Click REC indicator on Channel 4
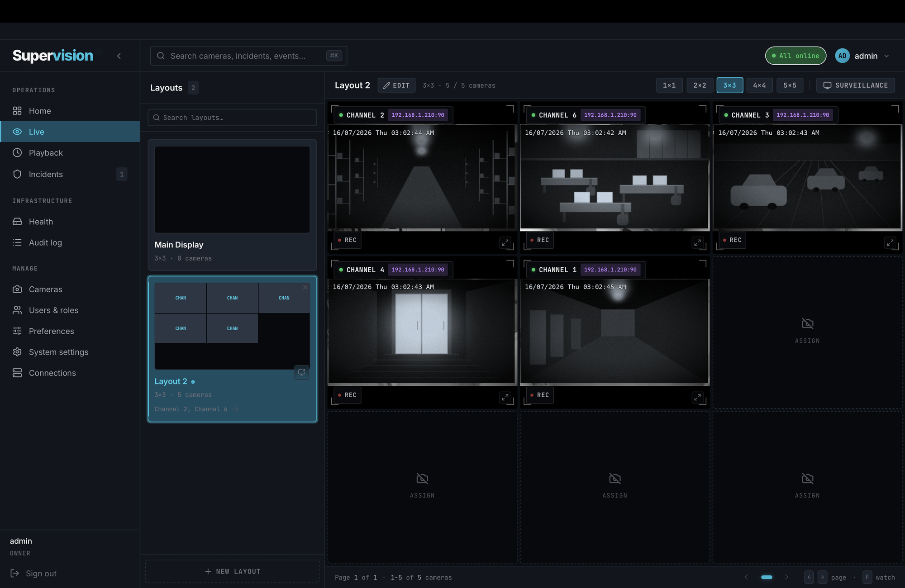The height and width of the screenshot is (588, 905). [x=348, y=395]
